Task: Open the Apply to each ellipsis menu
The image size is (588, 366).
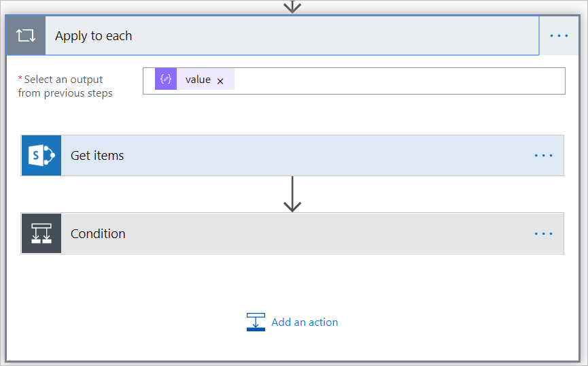Action: click(559, 36)
